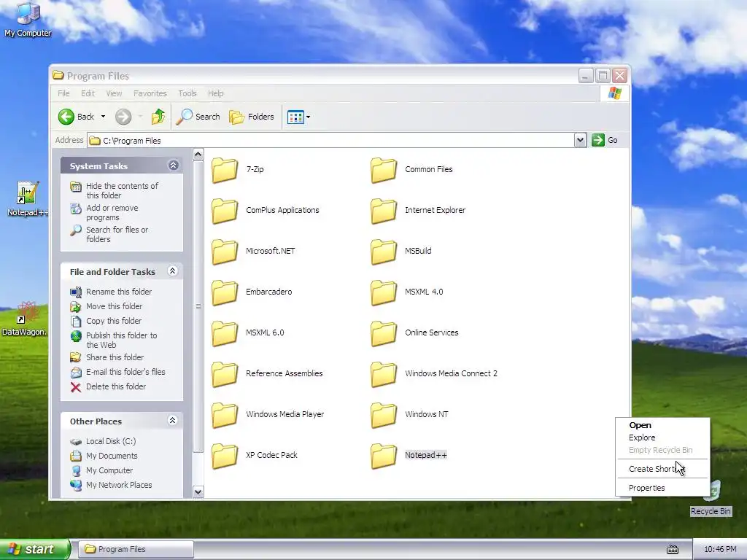The height and width of the screenshot is (560, 747).
Task: Click Hide the contents of this folder
Action: 122,190
